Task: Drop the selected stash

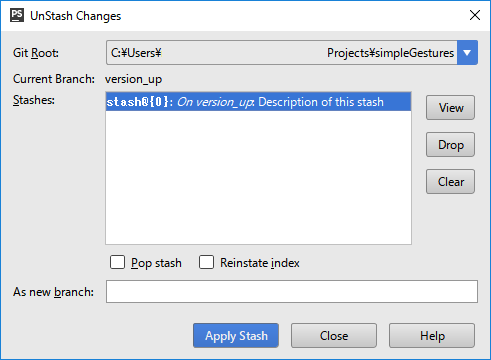Action: (x=450, y=145)
